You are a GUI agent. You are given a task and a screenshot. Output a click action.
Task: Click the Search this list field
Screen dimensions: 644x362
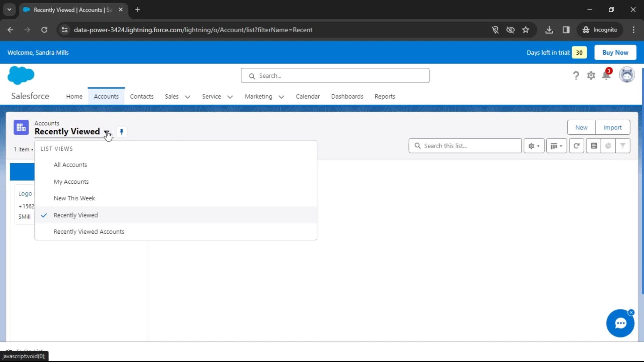(465, 146)
